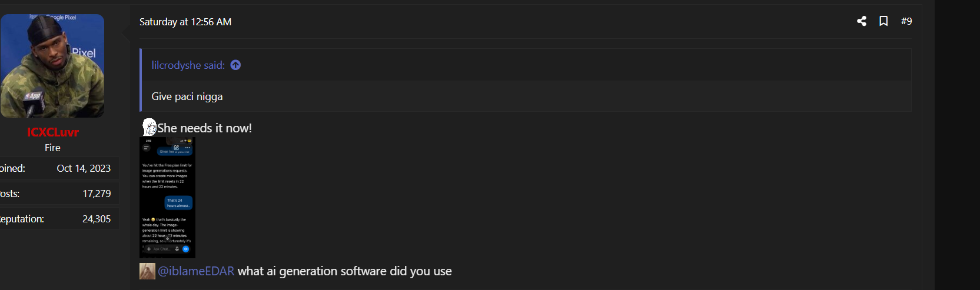Jump to quoted post via up-arrow icon
980x290 pixels.
point(235,65)
